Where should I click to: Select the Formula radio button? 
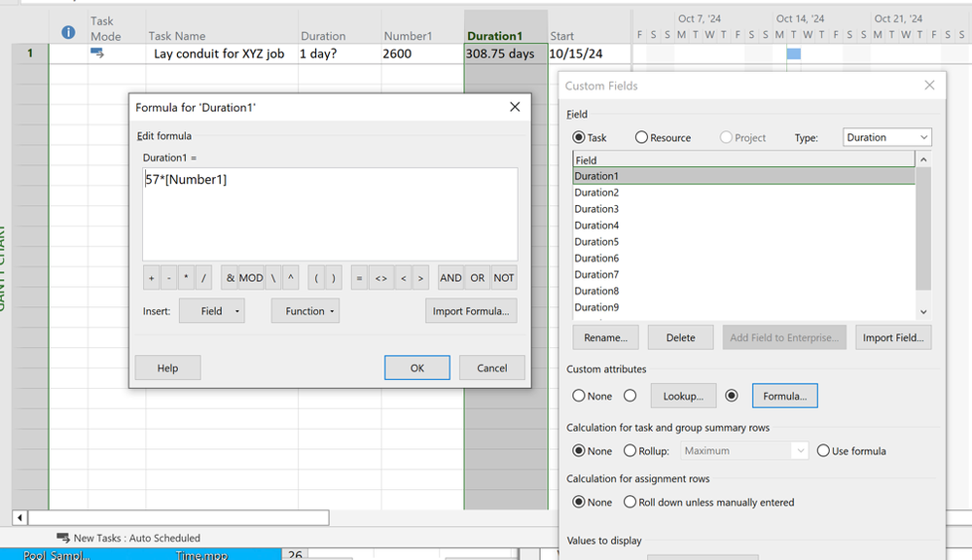[x=732, y=396]
